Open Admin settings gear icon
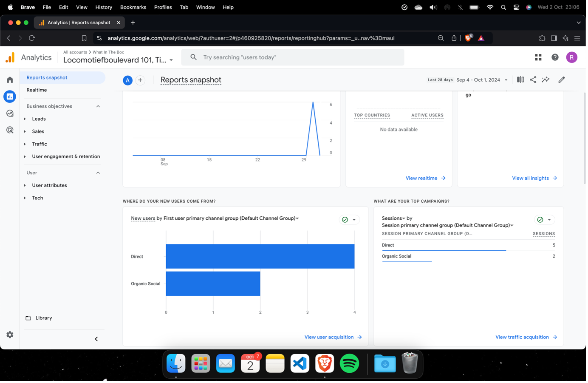The width and height of the screenshot is (588, 383). pos(10,335)
